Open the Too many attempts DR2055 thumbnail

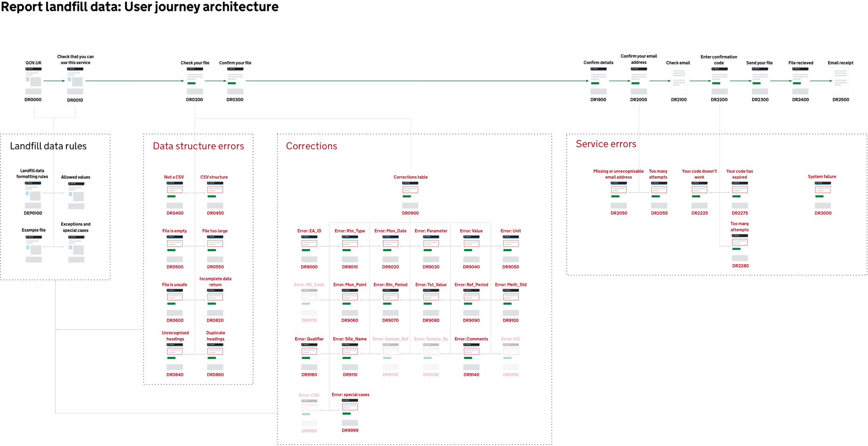pos(659,195)
